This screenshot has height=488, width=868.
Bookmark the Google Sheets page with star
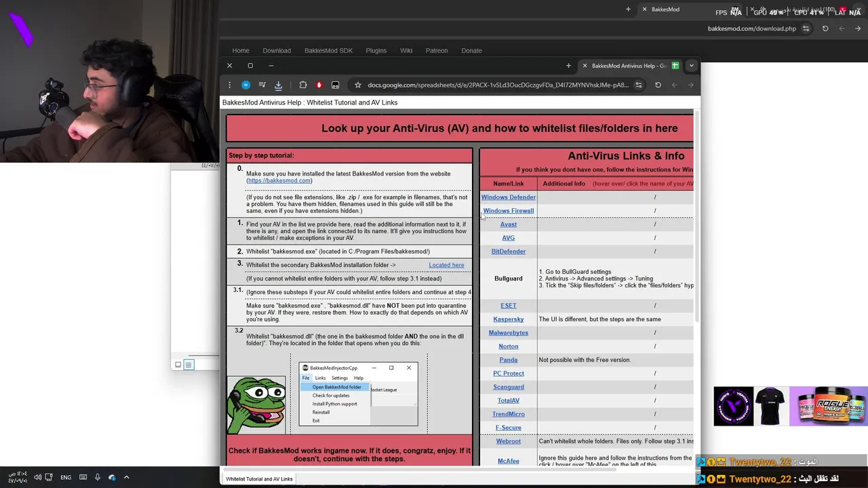pyautogui.click(x=357, y=85)
